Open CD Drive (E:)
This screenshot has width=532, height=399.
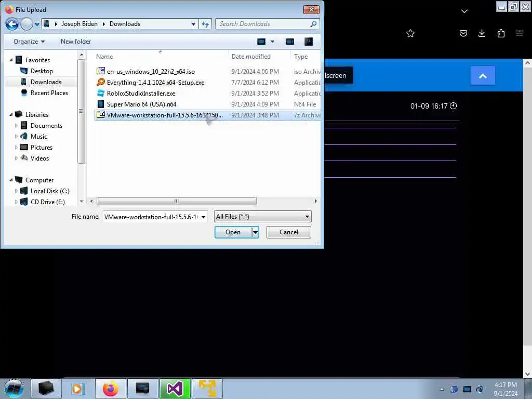pos(47,202)
